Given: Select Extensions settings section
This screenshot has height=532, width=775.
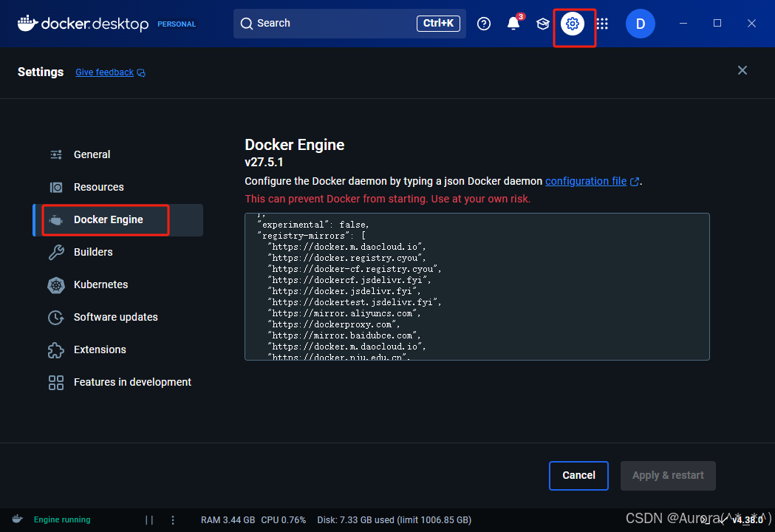Looking at the screenshot, I should [118, 349].
